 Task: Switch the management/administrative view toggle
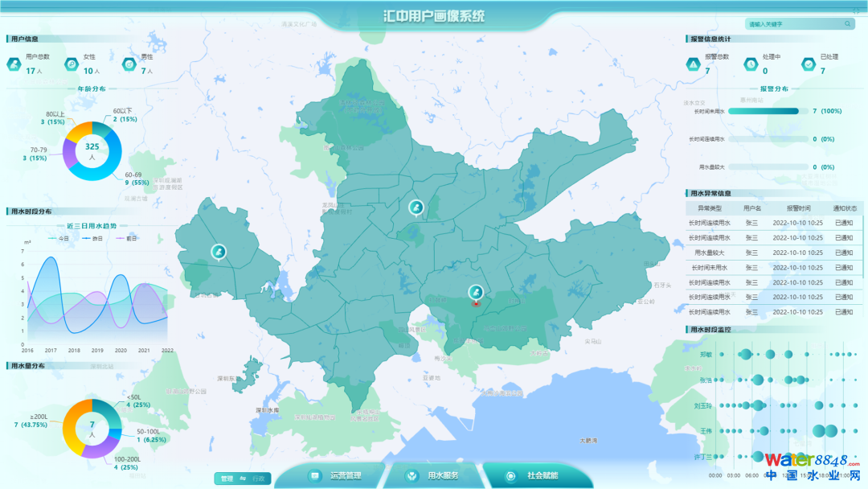click(243, 479)
